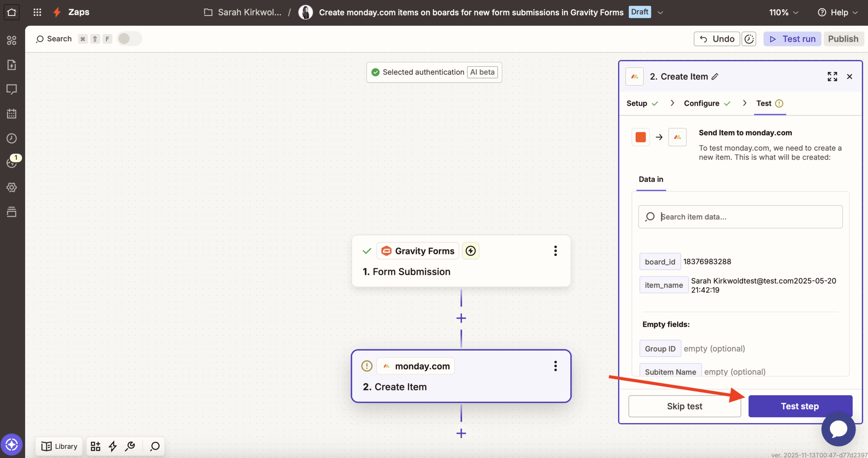Edit the Create Item step name with pencil icon

click(x=715, y=77)
